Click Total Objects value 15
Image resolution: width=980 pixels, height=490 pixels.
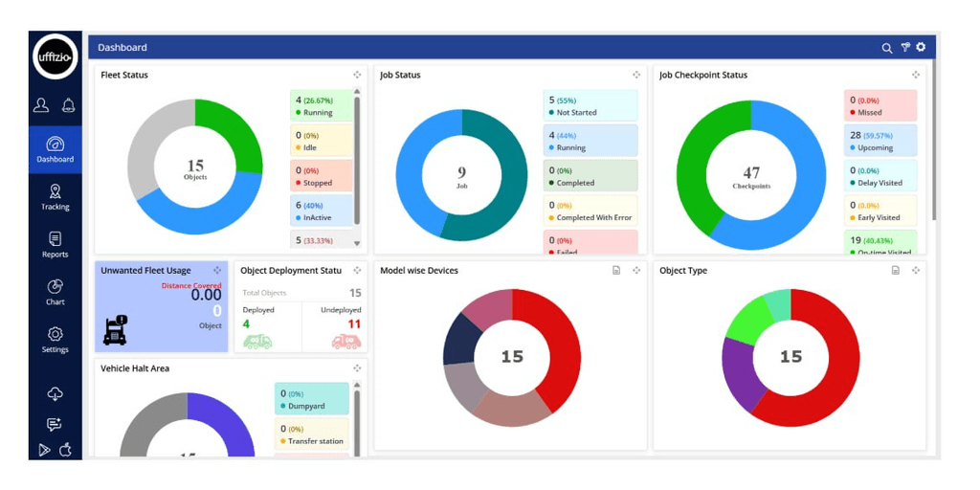tap(355, 293)
